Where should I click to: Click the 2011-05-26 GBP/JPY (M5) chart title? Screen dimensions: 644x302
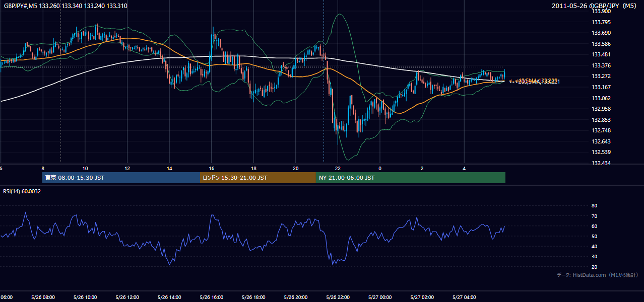coord(595,6)
